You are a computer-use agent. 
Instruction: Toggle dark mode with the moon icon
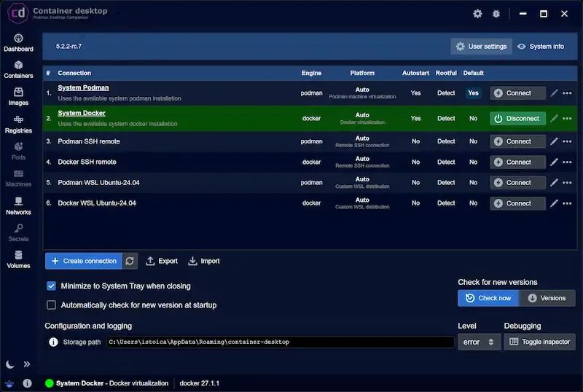9,364
